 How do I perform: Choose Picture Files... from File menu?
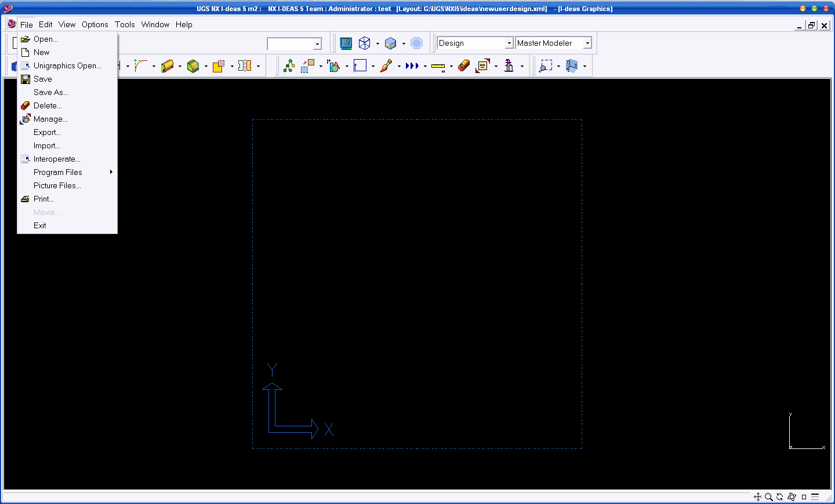point(67,185)
